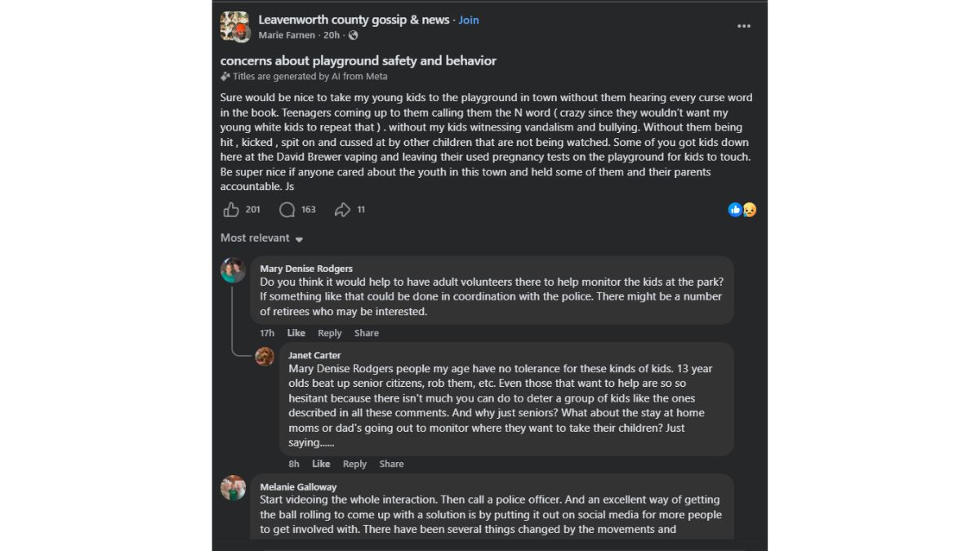Click the comment bubble icon on the post
The image size is (980, 551).
click(x=287, y=210)
